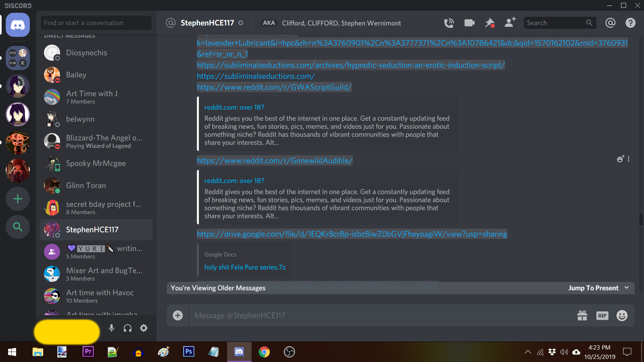Open the Nitro gift icon
644x362 pixels.
pos(582,315)
